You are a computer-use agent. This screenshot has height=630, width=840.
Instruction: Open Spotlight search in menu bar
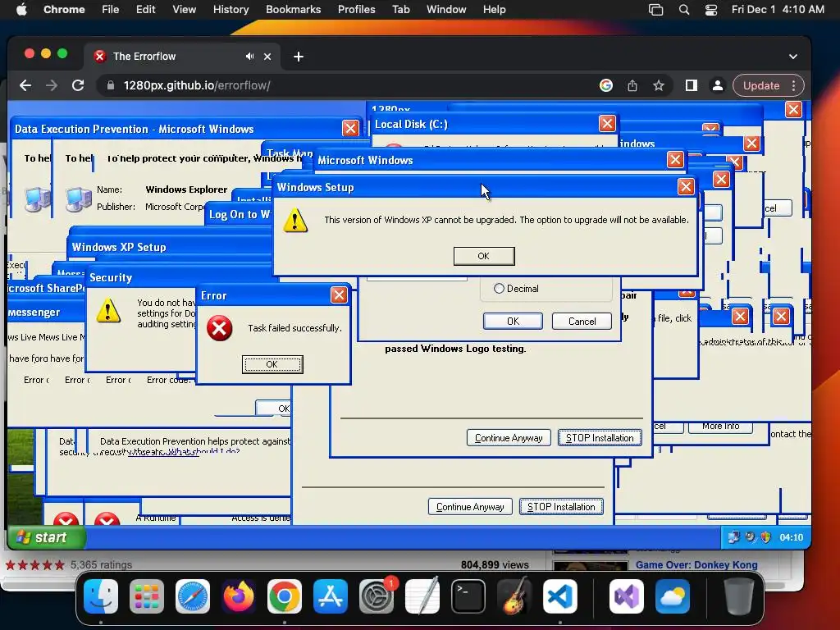point(683,9)
